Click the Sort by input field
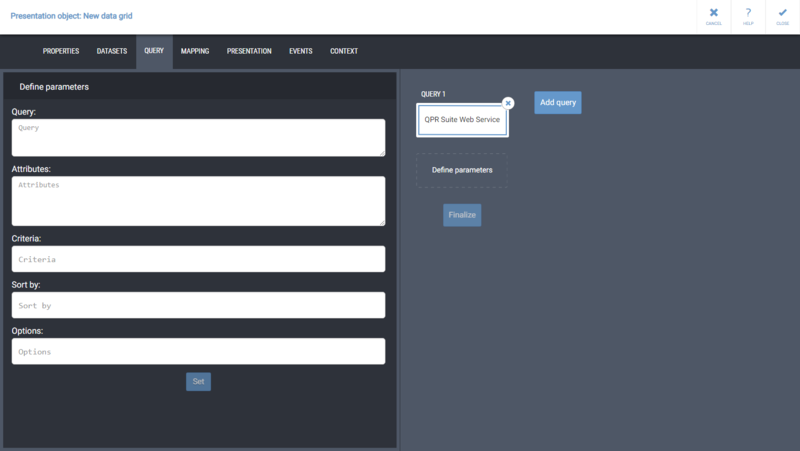800x451 pixels. tap(198, 305)
